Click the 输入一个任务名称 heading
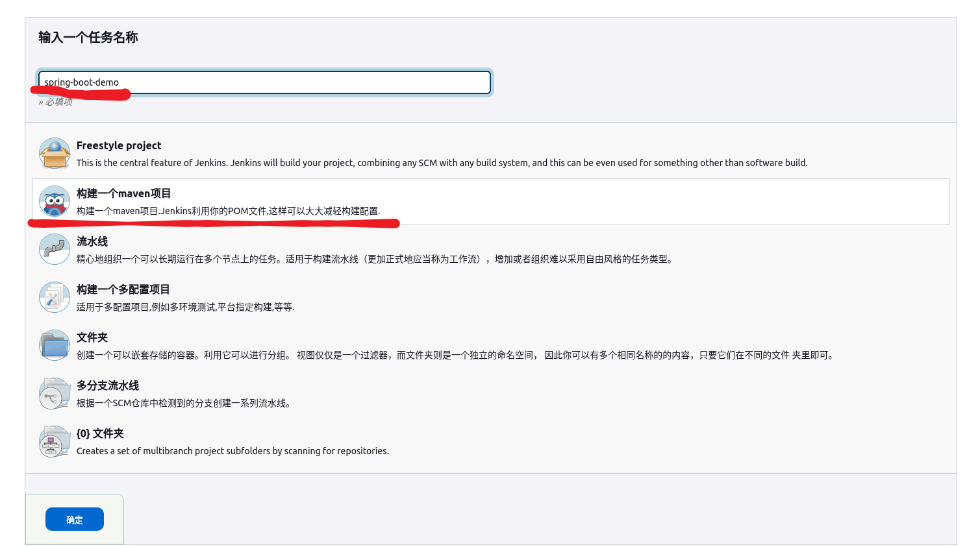Screen dimensions: 980x547 pyautogui.click(x=88, y=37)
